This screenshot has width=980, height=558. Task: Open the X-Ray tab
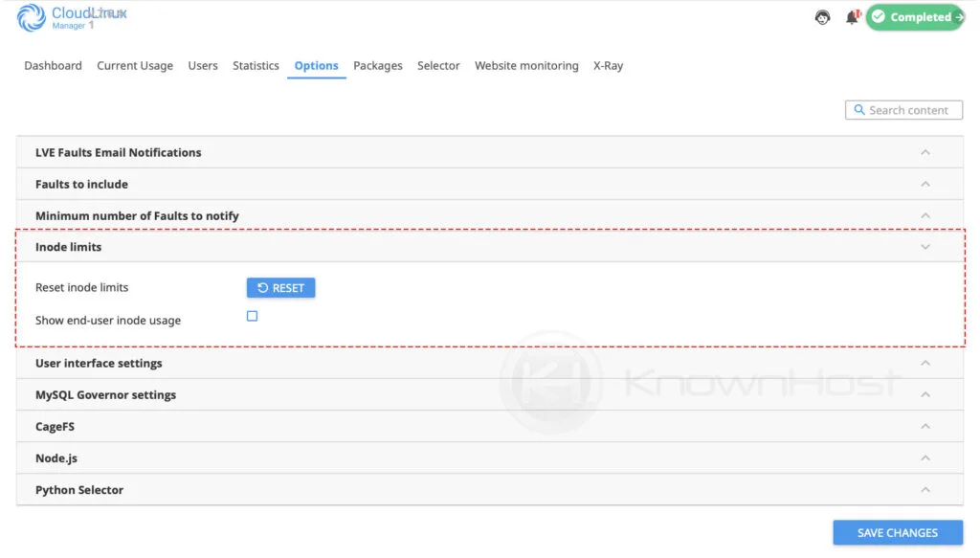point(608,65)
